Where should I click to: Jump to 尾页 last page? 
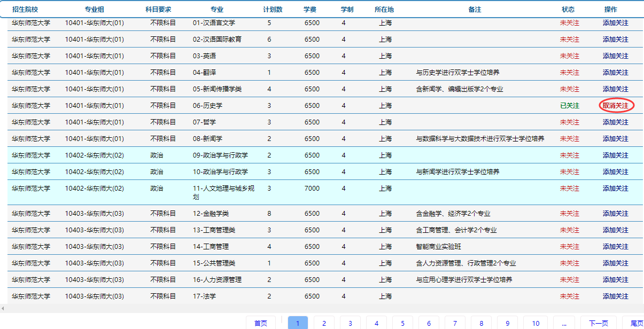(634, 323)
